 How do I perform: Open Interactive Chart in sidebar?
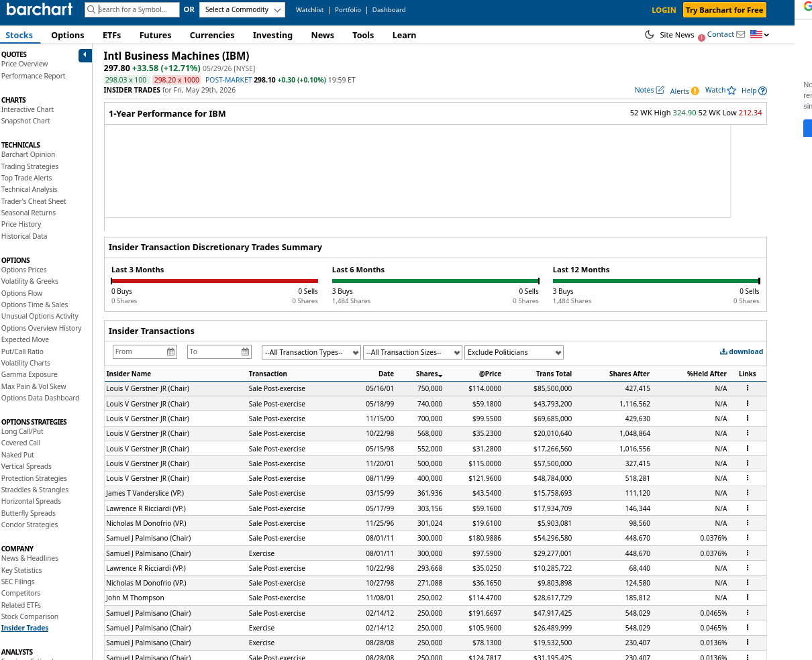pos(28,109)
